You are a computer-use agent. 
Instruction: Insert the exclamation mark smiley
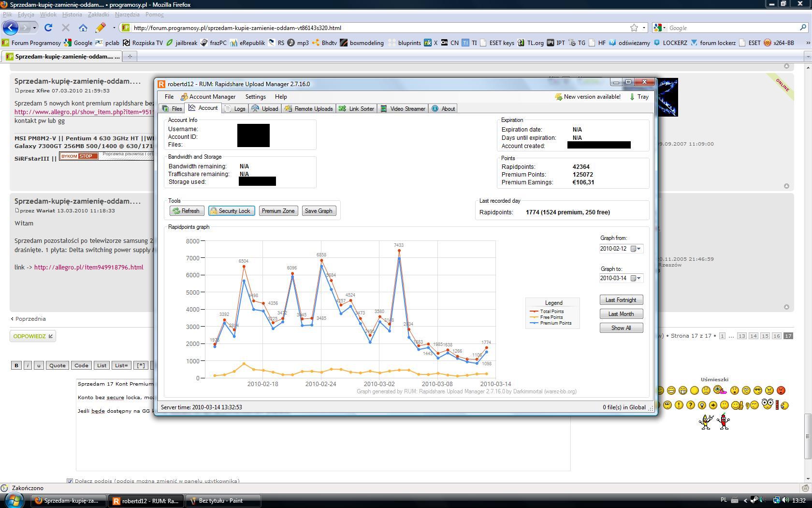(x=679, y=405)
